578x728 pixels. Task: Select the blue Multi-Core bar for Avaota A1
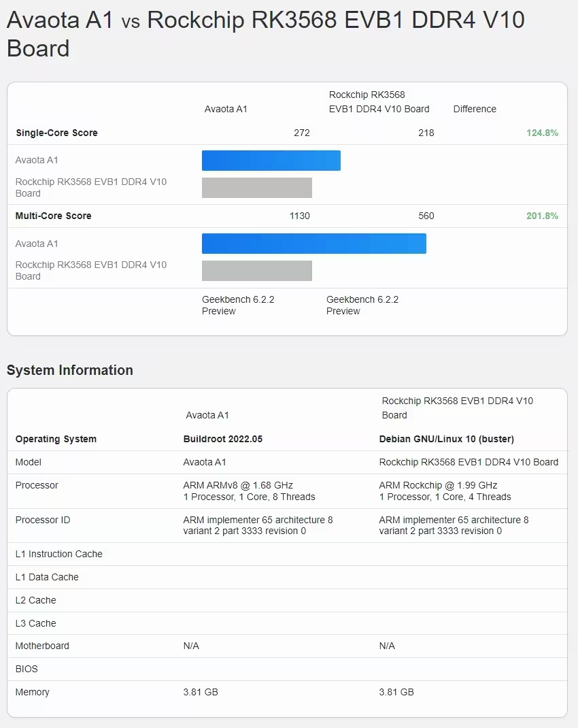(x=313, y=244)
